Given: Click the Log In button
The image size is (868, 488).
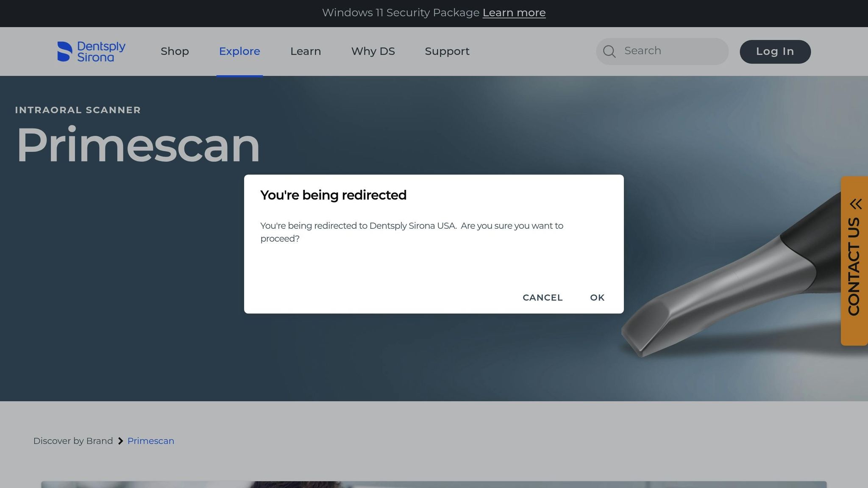Looking at the screenshot, I should 775,52.
